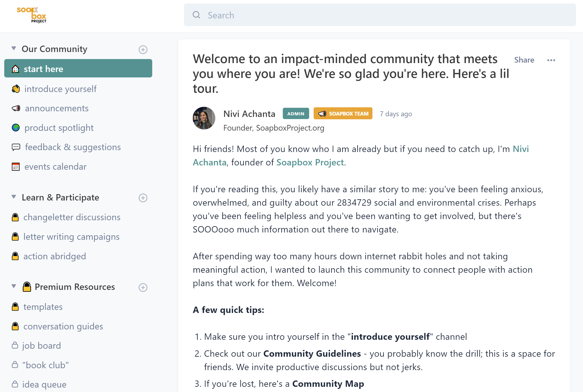Screen dimensions: 583x392
Task: Click 'Founder, SoapboxProject.org' subtitle
Action: (274, 128)
